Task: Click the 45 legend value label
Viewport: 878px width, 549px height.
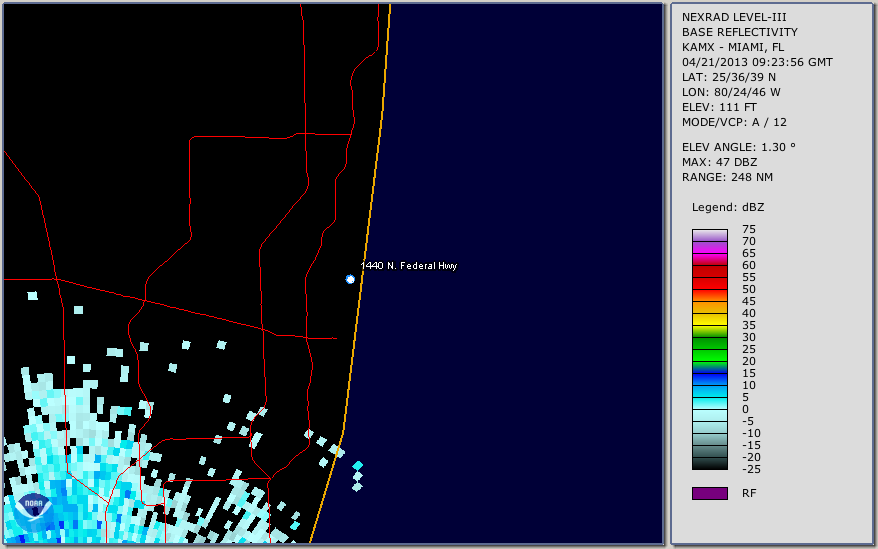Action: coord(749,301)
